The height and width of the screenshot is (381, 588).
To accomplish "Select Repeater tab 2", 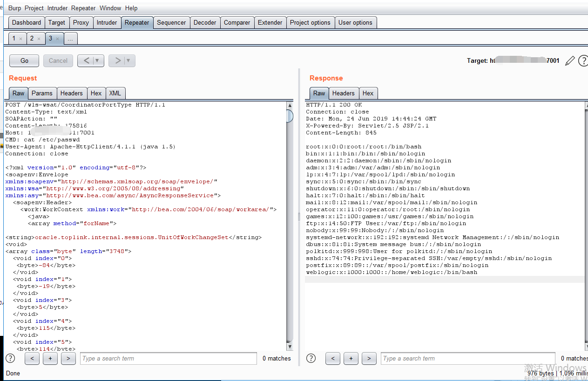I will click(32, 39).
